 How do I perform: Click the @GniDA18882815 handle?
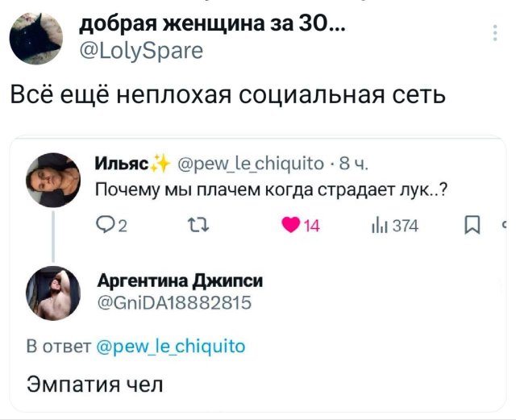[175, 303]
